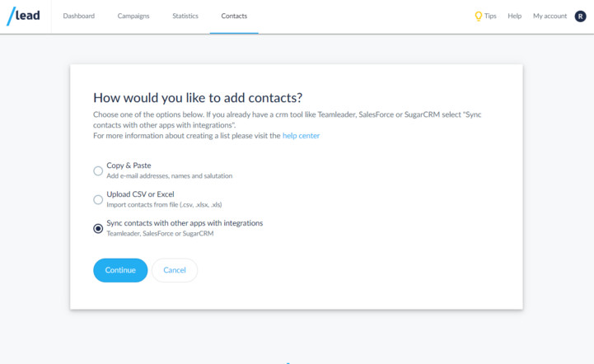Open the Dashboard tab

(x=79, y=16)
